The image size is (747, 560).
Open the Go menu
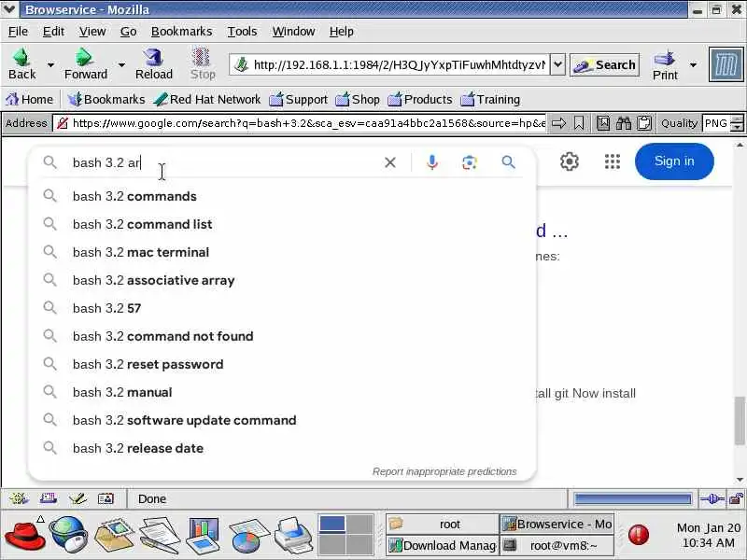click(128, 32)
